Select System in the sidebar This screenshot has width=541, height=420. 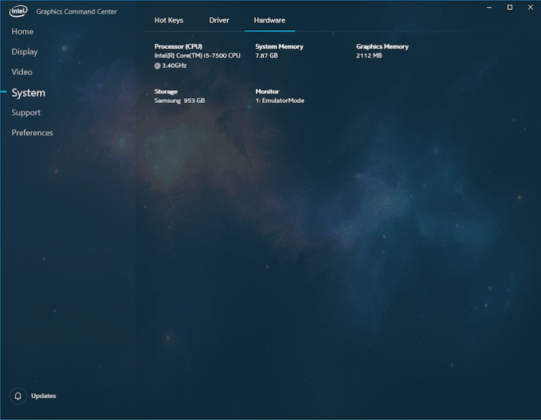tap(28, 92)
